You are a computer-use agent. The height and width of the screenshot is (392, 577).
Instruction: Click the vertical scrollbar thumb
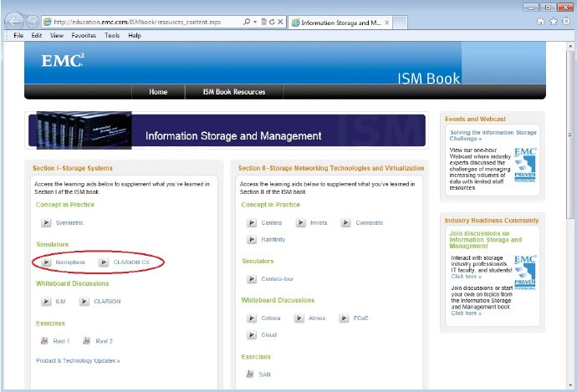tap(570, 135)
